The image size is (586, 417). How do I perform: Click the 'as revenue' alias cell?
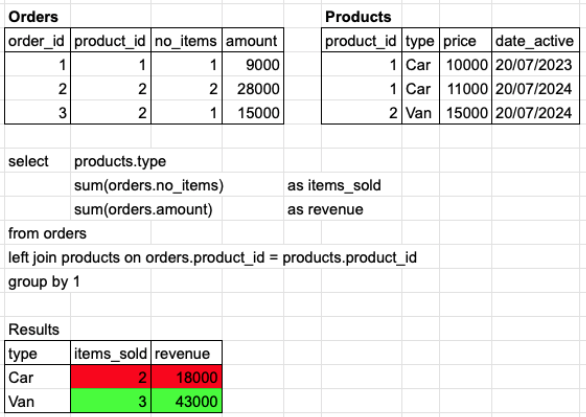click(x=325, y=209)
